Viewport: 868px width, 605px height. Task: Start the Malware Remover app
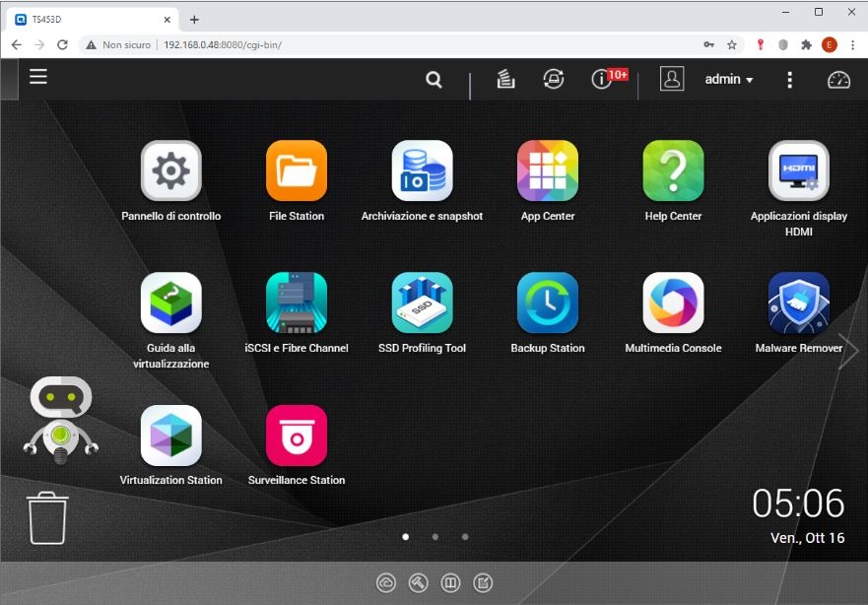click(798, 303)
